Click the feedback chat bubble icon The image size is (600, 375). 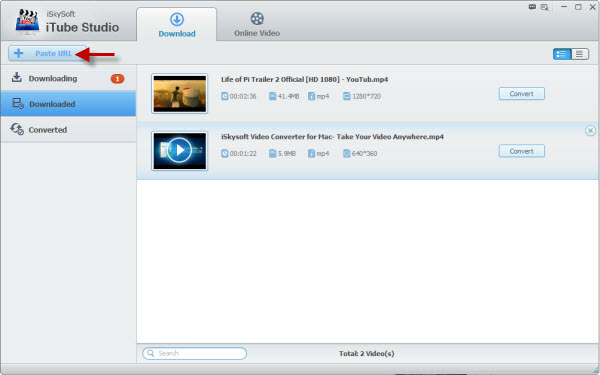coord(532,7)
